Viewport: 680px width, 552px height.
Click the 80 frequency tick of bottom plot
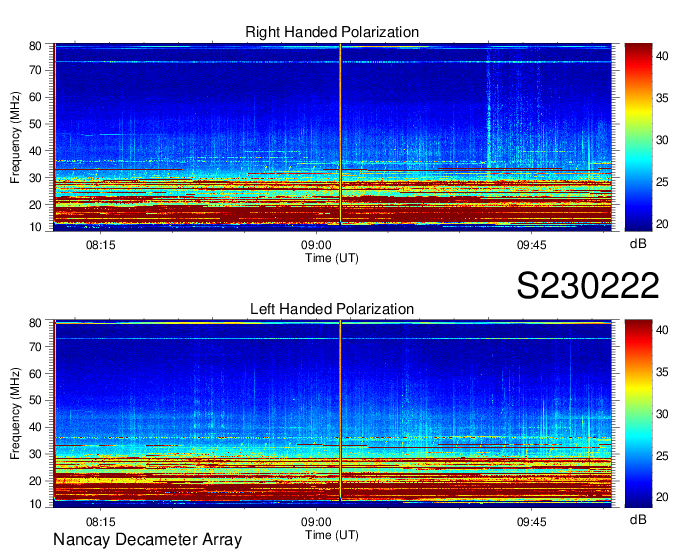coord(35,323)
